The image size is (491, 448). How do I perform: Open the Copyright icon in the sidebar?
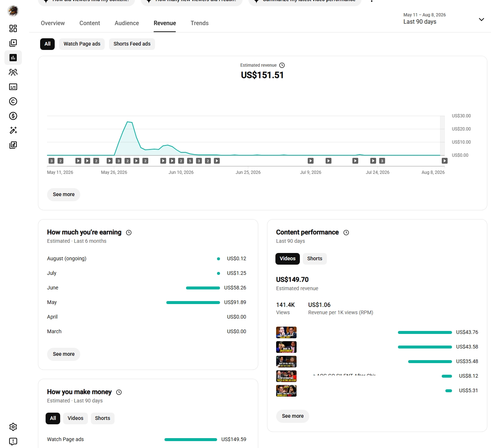coord(13,101)
